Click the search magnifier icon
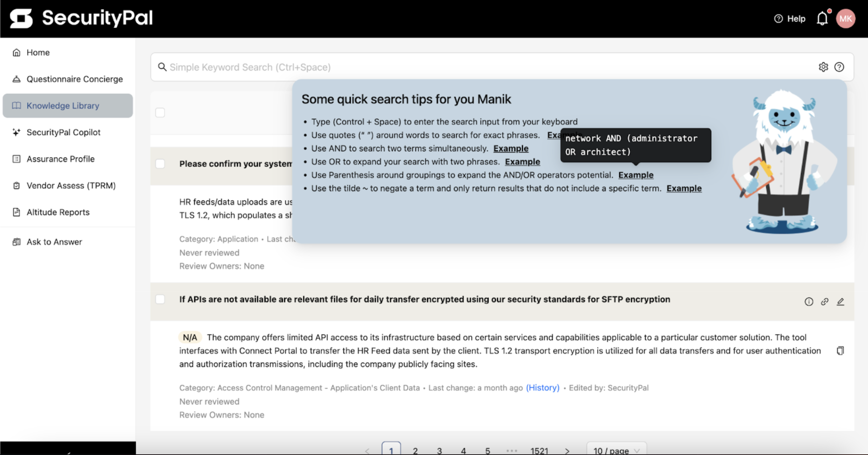 tap(163, 67)
